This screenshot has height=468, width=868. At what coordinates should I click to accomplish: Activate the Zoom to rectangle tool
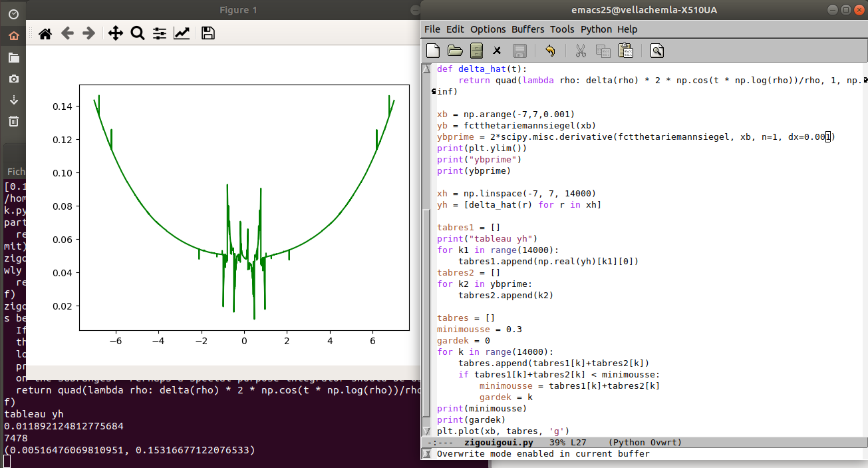click(x=138, y=33)
